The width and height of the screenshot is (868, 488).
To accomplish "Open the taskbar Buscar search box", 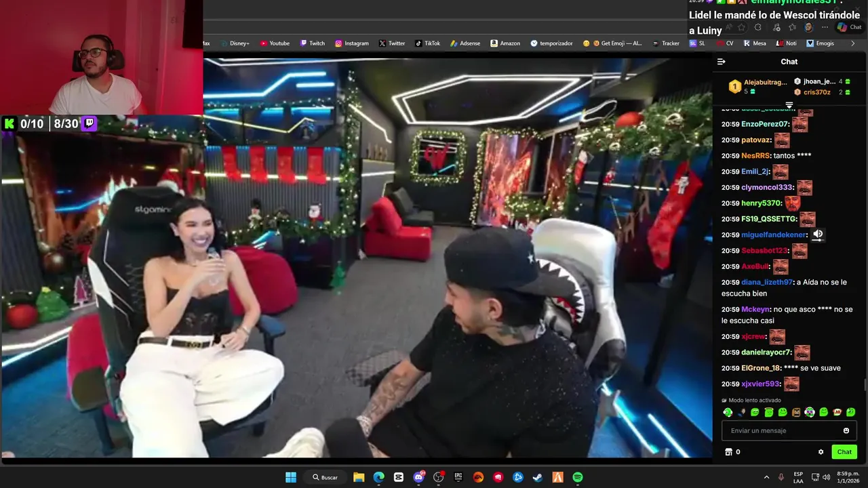I will [326, 477].
